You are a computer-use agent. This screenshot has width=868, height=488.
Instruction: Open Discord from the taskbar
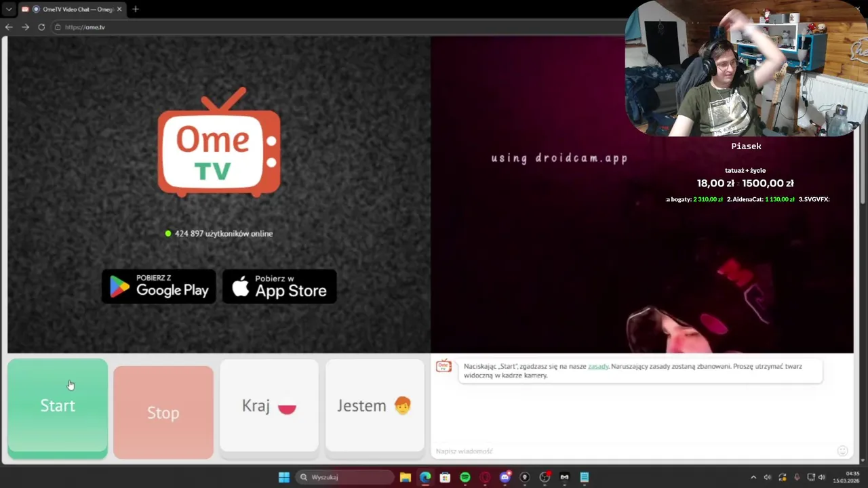click(505, 477)
